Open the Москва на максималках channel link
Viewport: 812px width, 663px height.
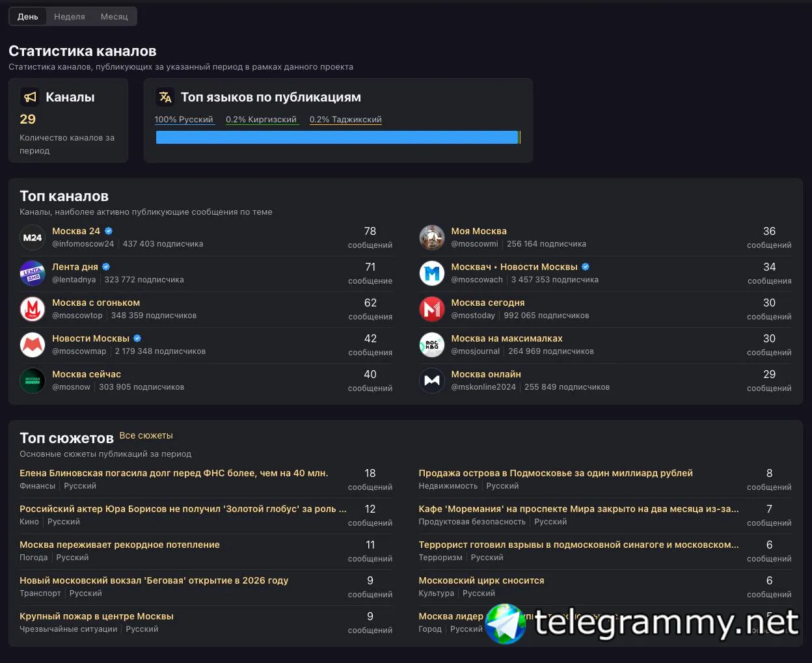pyautogui.click(x=507, y=338)
